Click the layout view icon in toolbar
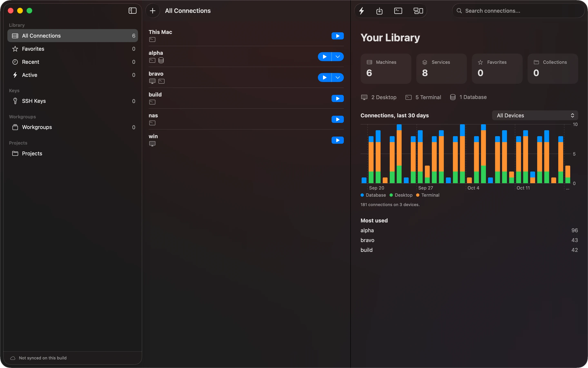The image size is (588, 368). tap(418, 11)
